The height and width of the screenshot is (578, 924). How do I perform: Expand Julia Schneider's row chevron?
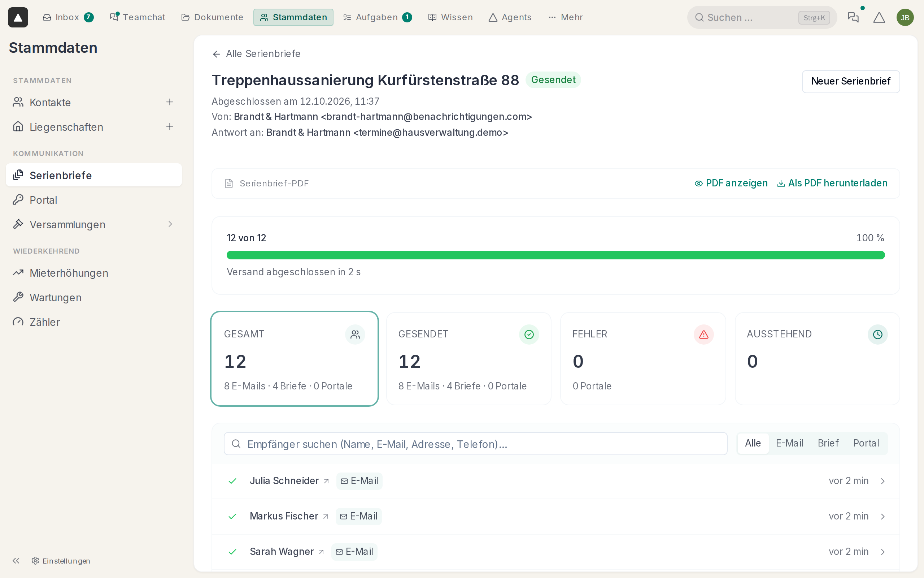point(883,481)
